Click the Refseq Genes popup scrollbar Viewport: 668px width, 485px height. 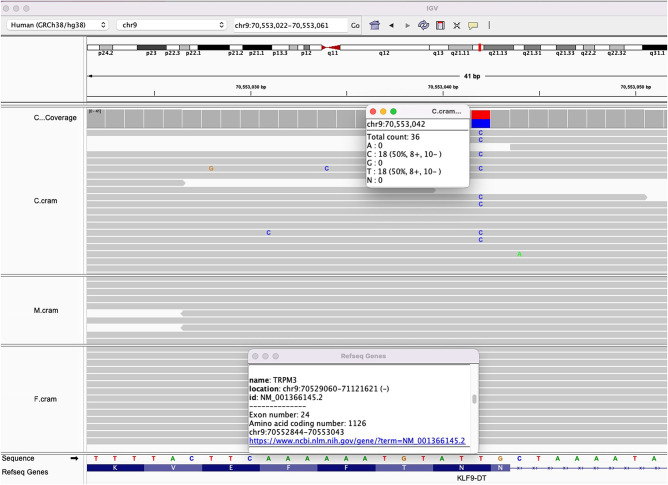pos(474,400)
